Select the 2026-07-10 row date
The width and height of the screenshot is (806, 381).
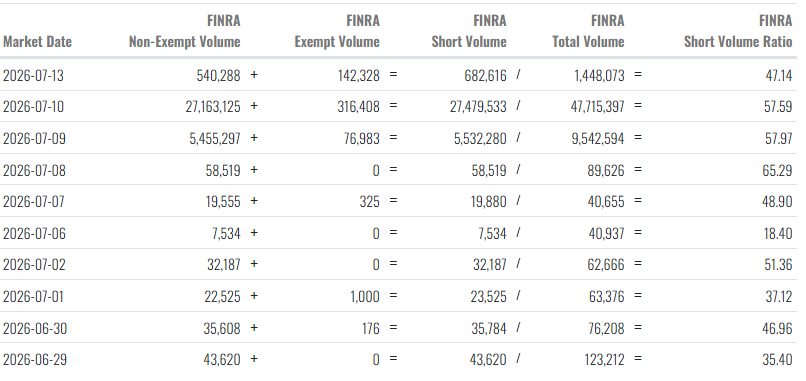coord(33,107)
